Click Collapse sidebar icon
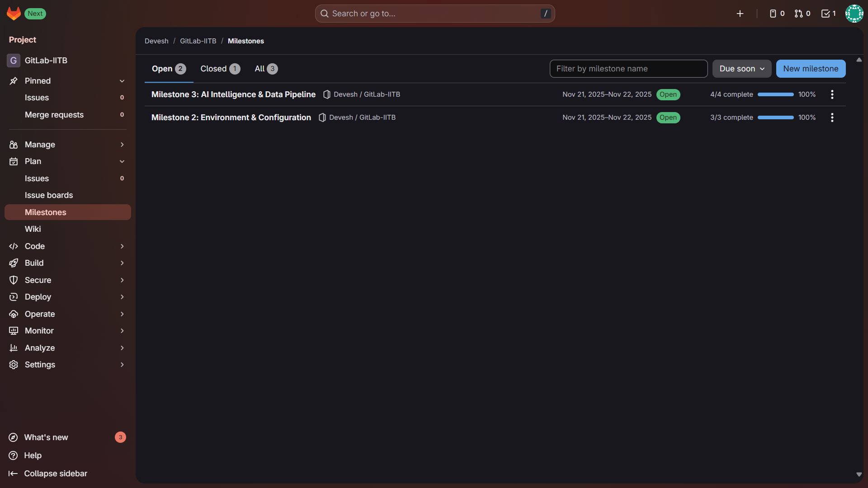Screen dimensions: 868x488 click(x=13, y=474)
